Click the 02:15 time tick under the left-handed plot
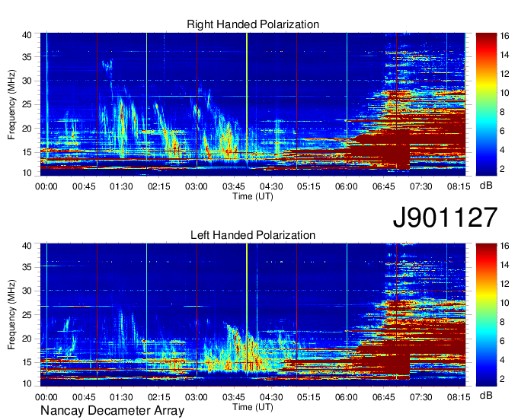 pos(159,397)
